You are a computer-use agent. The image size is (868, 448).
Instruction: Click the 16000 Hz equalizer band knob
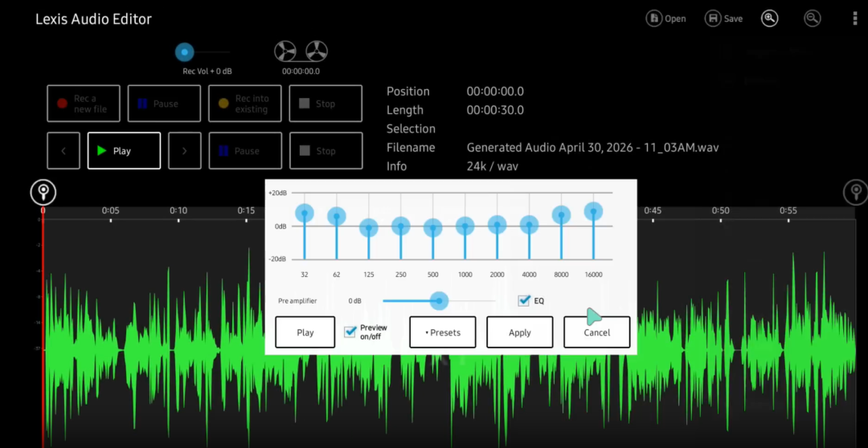[x=593, y=211]
